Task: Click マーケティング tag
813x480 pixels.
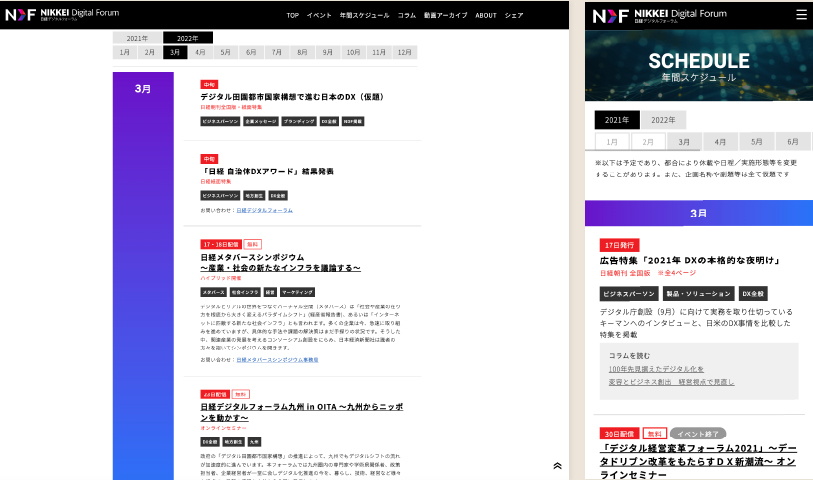Action: coord(298,292)
